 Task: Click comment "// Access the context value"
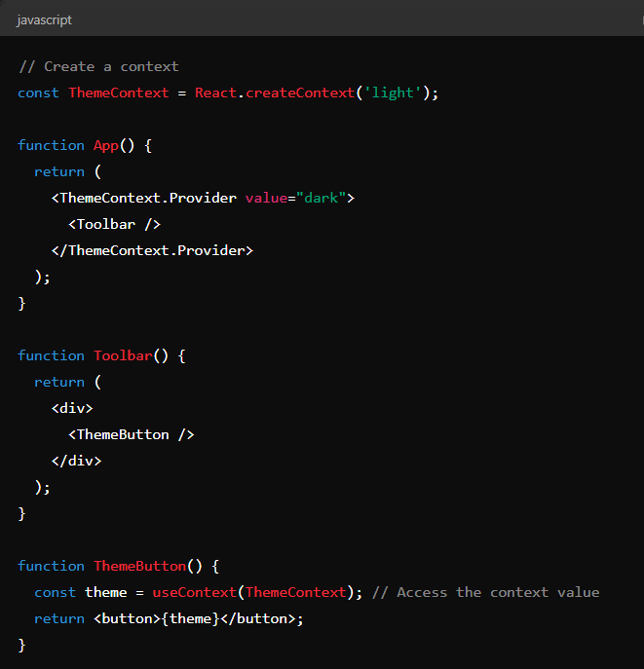point(485,593)
